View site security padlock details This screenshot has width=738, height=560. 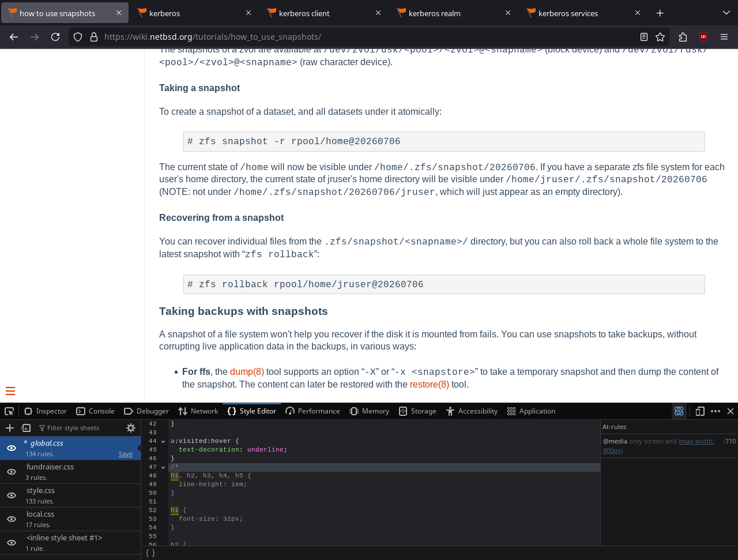click(x=94, y=37)
